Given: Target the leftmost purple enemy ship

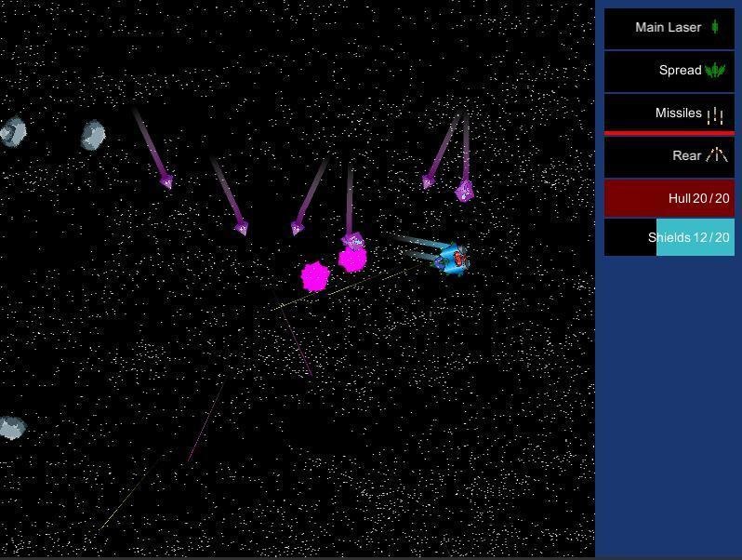Looking at the screenshot, I should coord(166,182).
